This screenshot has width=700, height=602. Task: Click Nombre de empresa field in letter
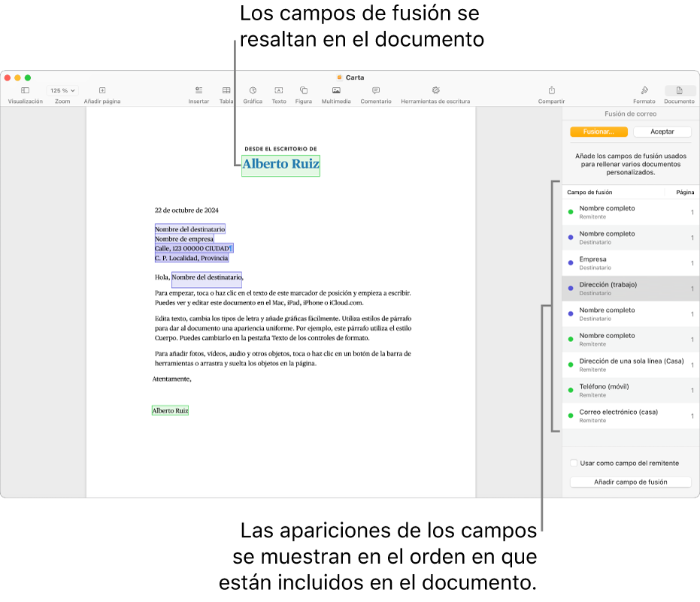pyautogui.click(x=184, y=239)
